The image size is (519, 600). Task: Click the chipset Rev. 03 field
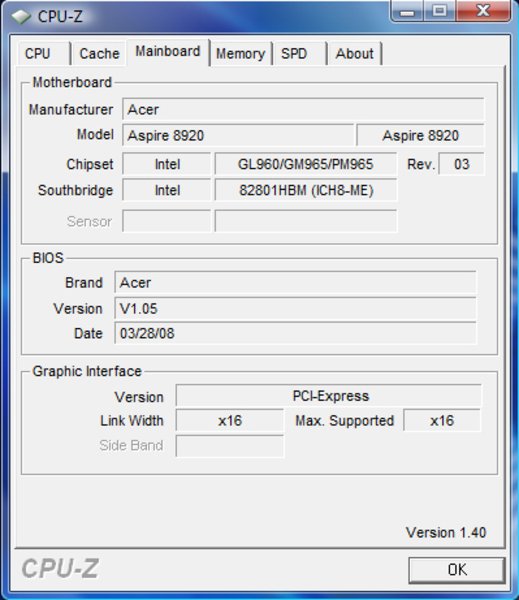[x=461, y=165]
